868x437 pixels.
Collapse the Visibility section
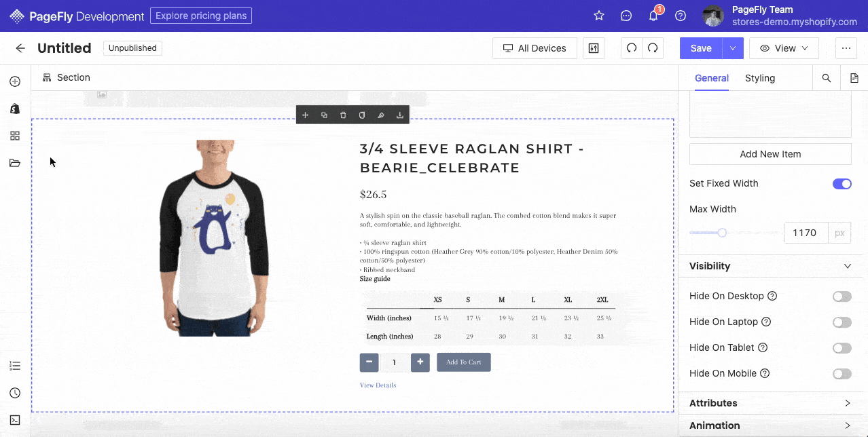tap(770, 266)
